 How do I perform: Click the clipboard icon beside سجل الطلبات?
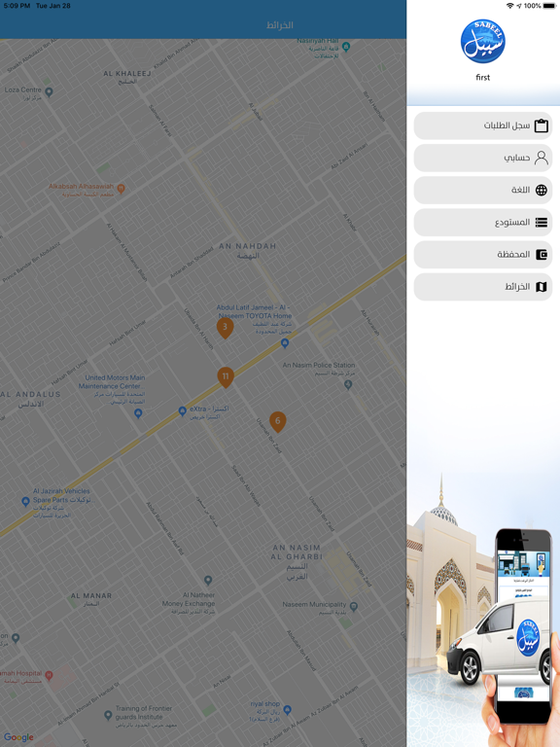click(541, 125)
